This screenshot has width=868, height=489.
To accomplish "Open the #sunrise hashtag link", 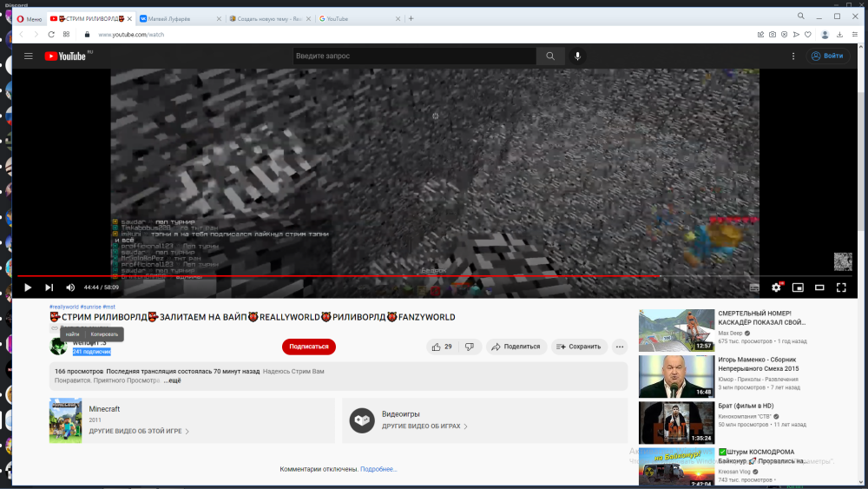I will click(x=91, y=307).
